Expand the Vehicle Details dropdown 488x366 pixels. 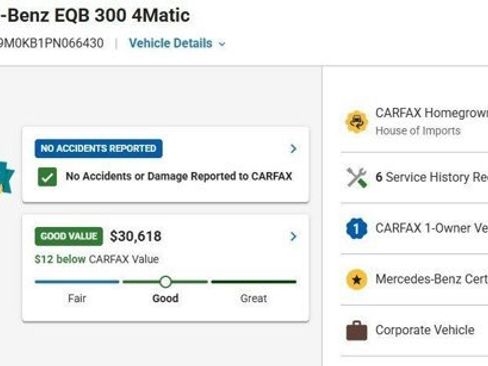[177, 43]
